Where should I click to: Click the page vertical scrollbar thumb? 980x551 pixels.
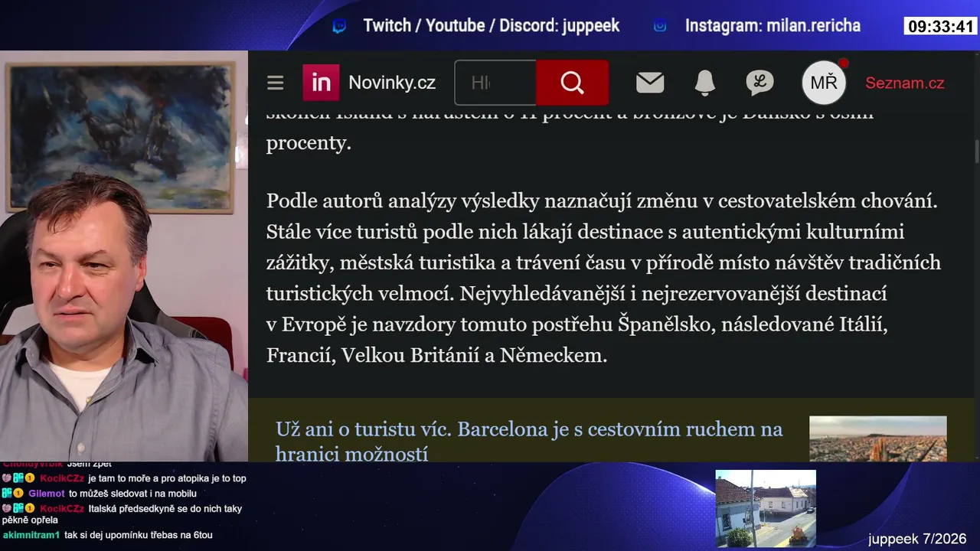(976, 150)
